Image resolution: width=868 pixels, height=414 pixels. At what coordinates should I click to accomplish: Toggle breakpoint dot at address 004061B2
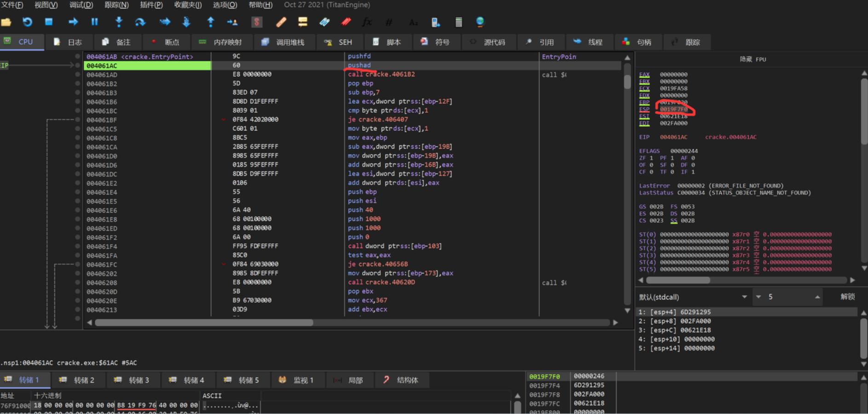[x=77, y=83]
